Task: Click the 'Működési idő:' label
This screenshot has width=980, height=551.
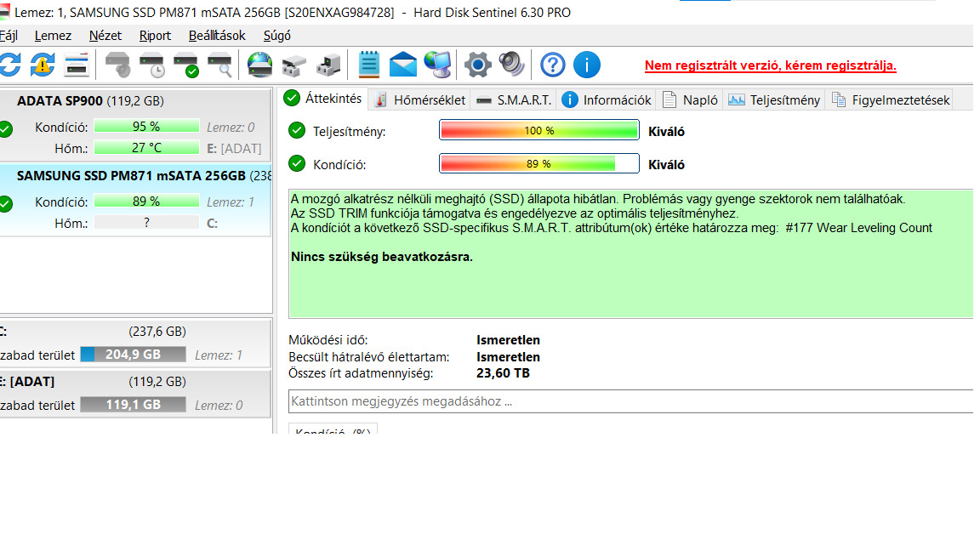Action: 328,340
